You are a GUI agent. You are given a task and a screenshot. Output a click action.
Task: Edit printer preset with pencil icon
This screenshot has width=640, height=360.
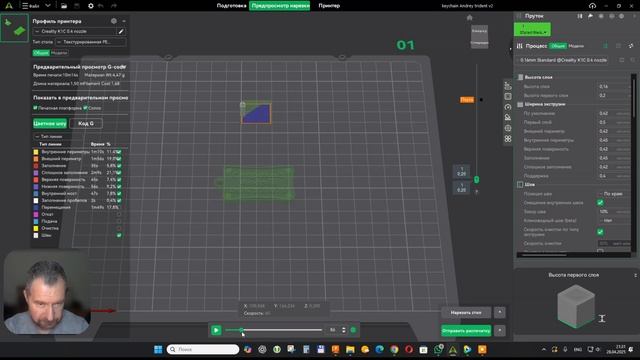point(121,31)
